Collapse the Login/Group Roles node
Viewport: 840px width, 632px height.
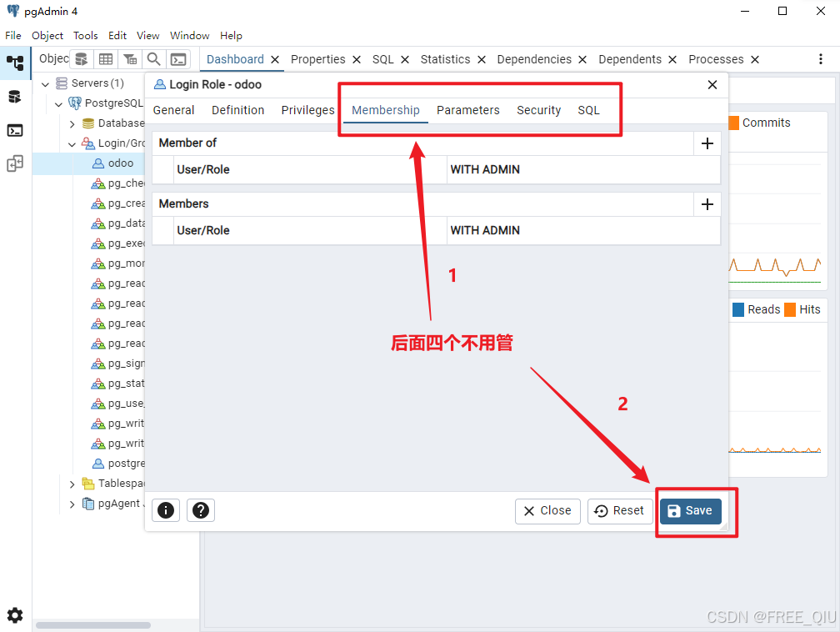[72, 143]
